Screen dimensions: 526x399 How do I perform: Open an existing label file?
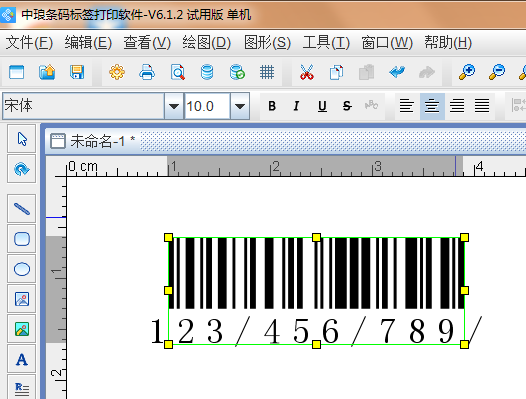(47, 72)
